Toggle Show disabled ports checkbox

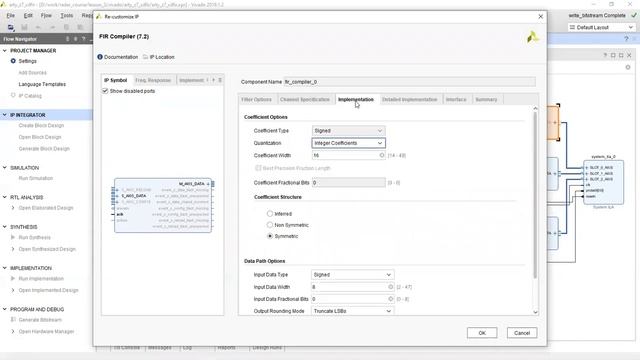click(x=105, y=91)
